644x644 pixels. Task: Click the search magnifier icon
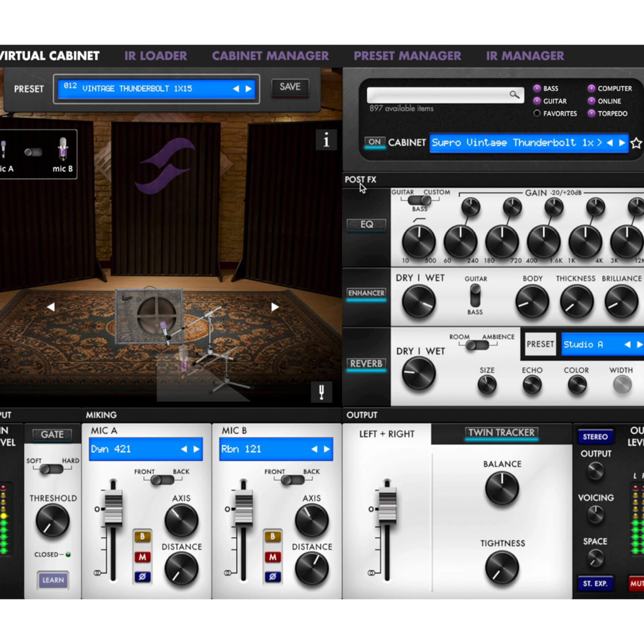514,95
